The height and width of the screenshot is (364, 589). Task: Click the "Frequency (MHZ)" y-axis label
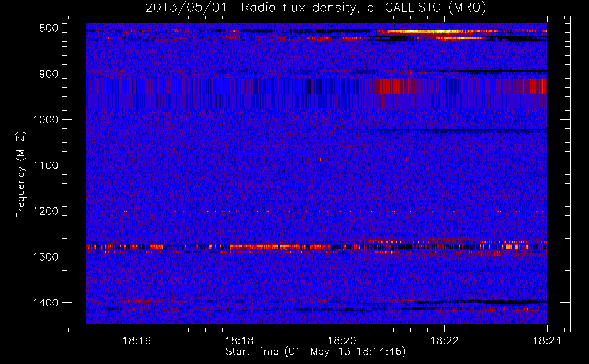pyautogui.click(x=21, y=175)
